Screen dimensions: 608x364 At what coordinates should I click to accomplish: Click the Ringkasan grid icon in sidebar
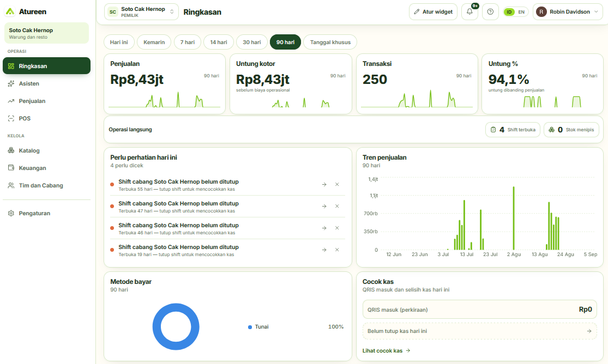tap(11, 66)
